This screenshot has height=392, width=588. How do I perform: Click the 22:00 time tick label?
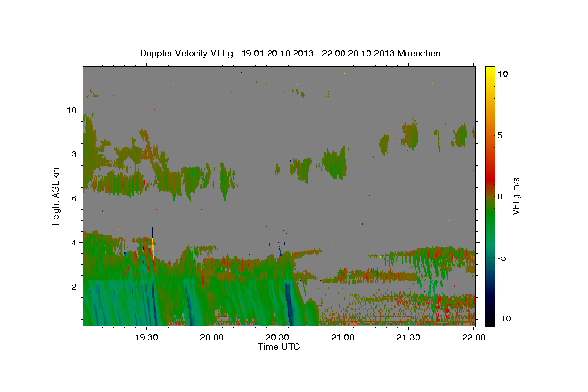[474, 337]
